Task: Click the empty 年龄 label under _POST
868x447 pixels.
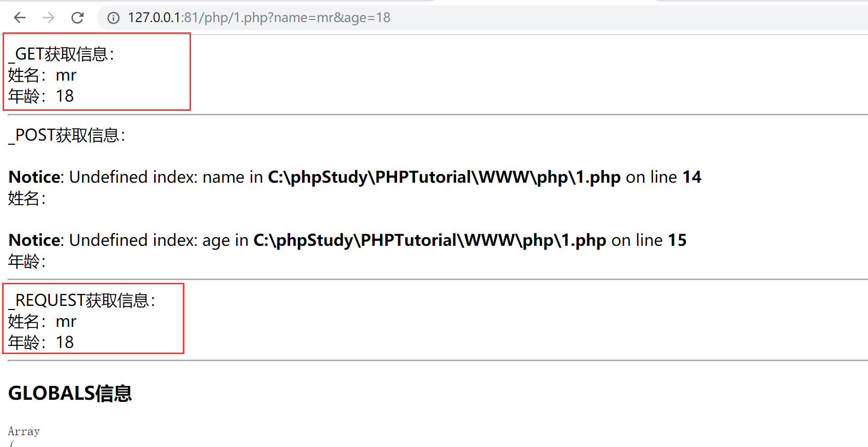Action: pyautogui.click(x=27, y=261)
